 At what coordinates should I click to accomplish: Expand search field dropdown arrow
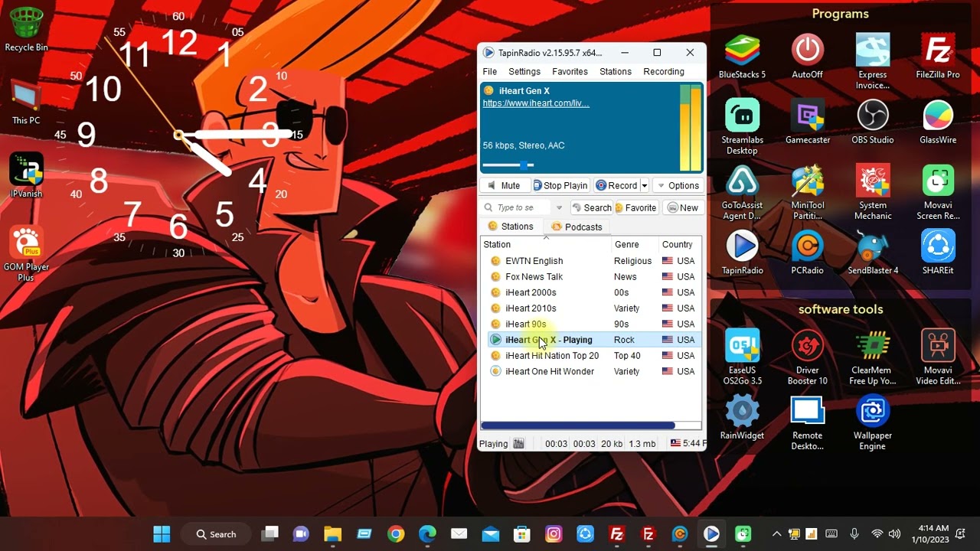tap(559, 208)
